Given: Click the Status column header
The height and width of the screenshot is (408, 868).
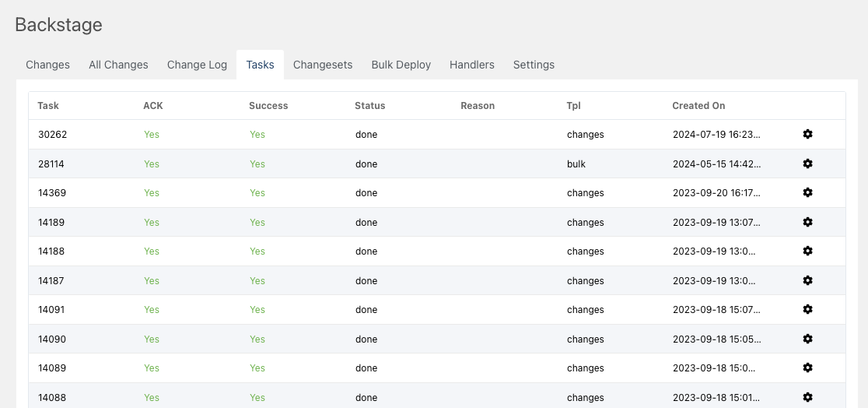Looking at the screenshot, I should pyautogui.click(x=369, y=106).
